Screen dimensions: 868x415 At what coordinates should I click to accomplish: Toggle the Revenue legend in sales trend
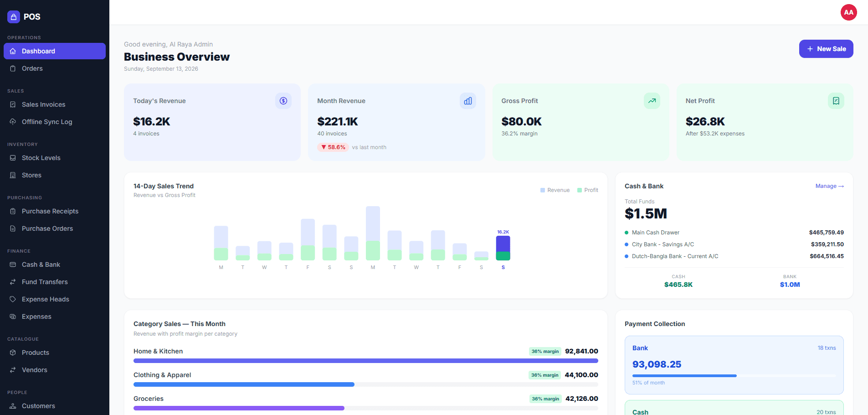(555, 190)
